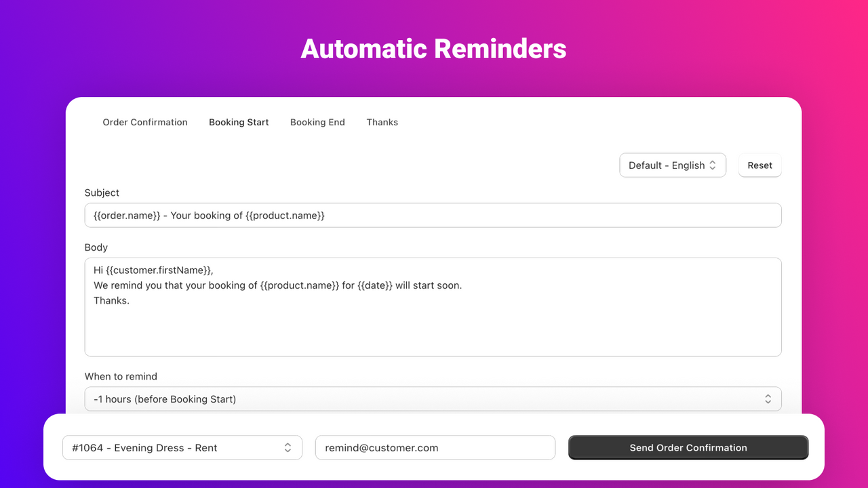This screenshot has height=488, width=868.
Task: Click the chevron icon on order selector
Action: [x=288, y=447]
